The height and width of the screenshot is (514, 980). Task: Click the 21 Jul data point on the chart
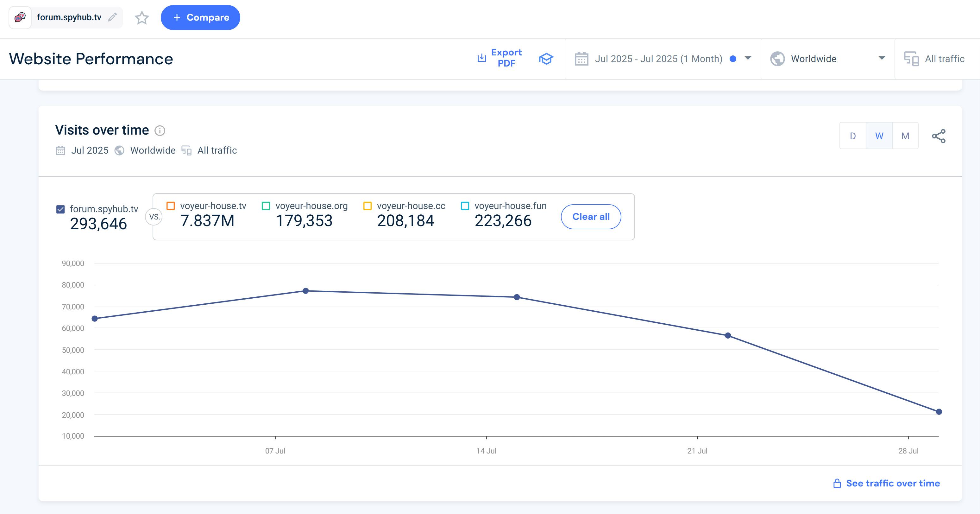pyautogui.click(x=728, y=335)
